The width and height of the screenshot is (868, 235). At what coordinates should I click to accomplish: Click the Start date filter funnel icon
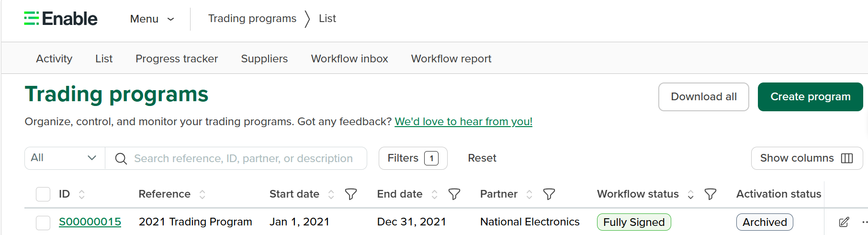[351, 194]
